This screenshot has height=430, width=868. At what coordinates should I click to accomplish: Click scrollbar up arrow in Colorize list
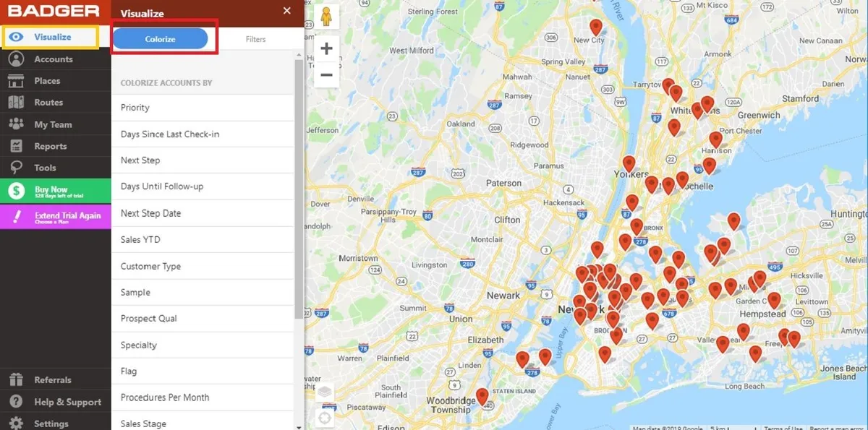coord(299,54)
